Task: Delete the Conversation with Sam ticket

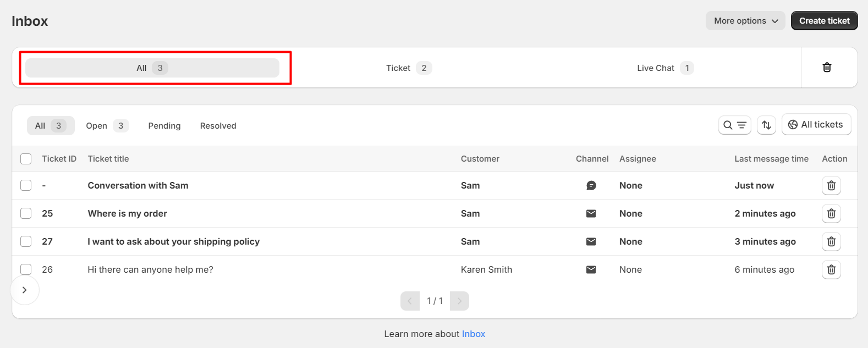Action: click(x=831, y=186)
